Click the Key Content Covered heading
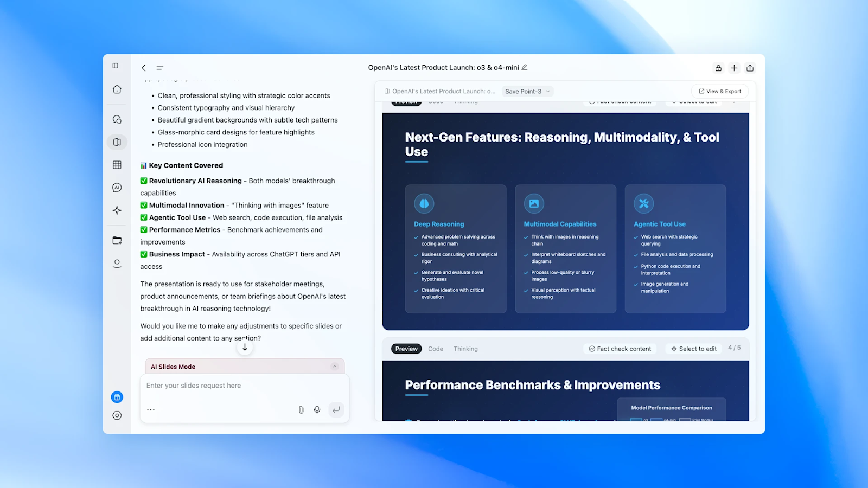This screenshot has width=868, height=488. coord(182,165)
